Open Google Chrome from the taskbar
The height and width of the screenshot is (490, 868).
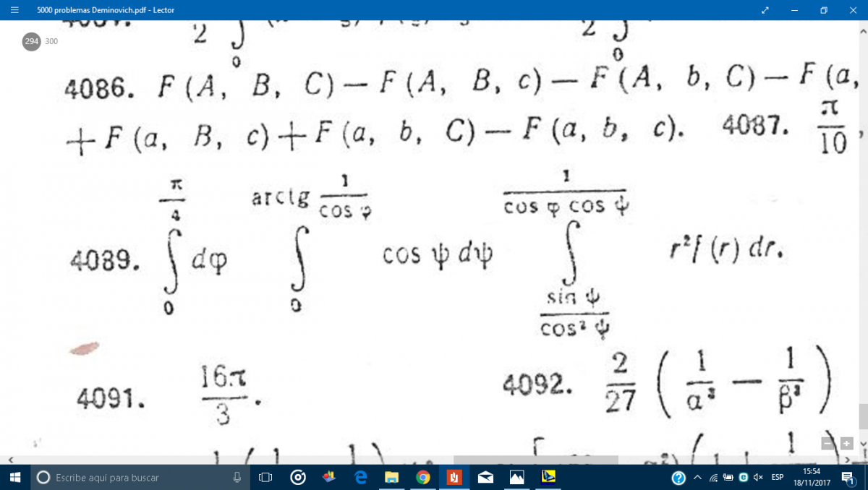pyautogui.click(x=423, y=477)
